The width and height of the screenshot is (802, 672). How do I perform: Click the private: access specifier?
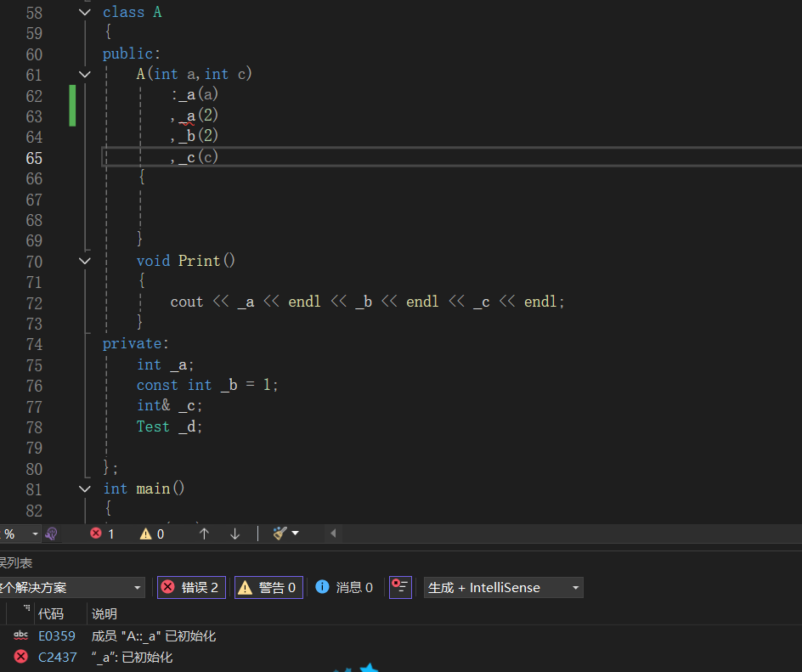point(136,344)
